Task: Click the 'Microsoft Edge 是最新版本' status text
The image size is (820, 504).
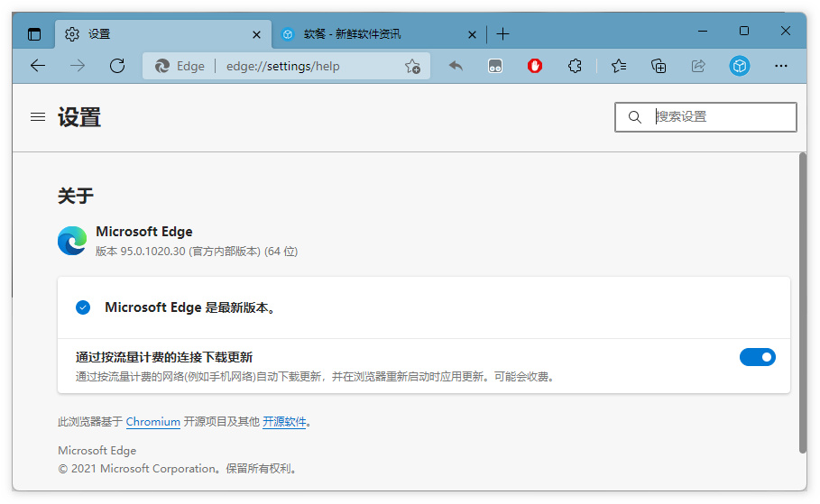Action: [189, 307]
